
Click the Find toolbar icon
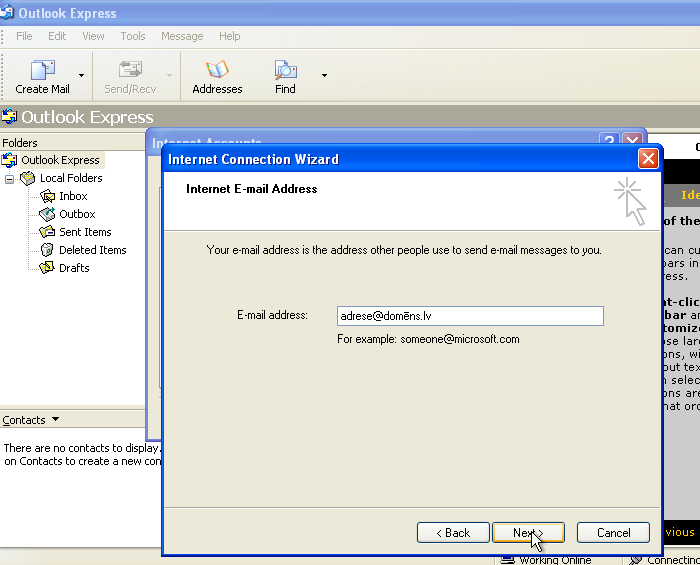coord(285,70)
